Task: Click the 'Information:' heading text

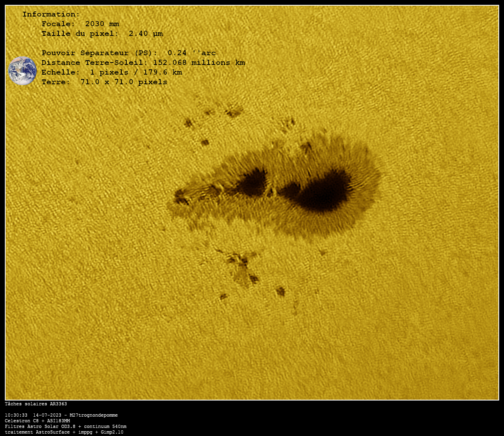Action: pyautogui.click(x=51, y=14)
